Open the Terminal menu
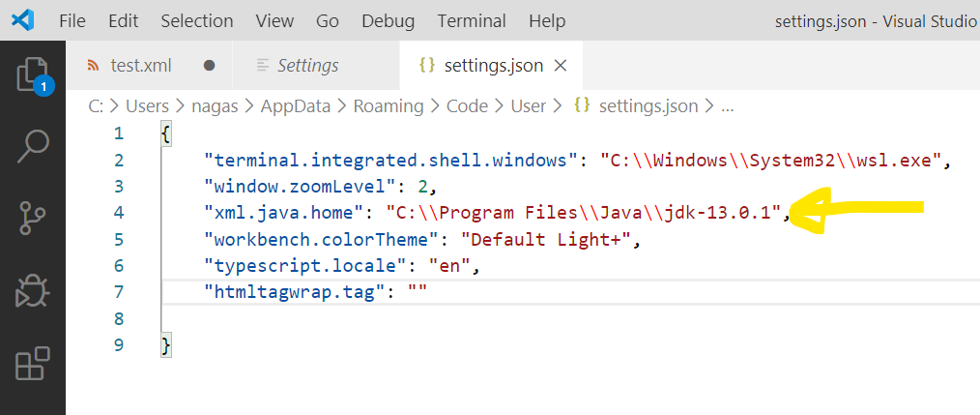Screen dimensions: 980x415 point(472,20)
